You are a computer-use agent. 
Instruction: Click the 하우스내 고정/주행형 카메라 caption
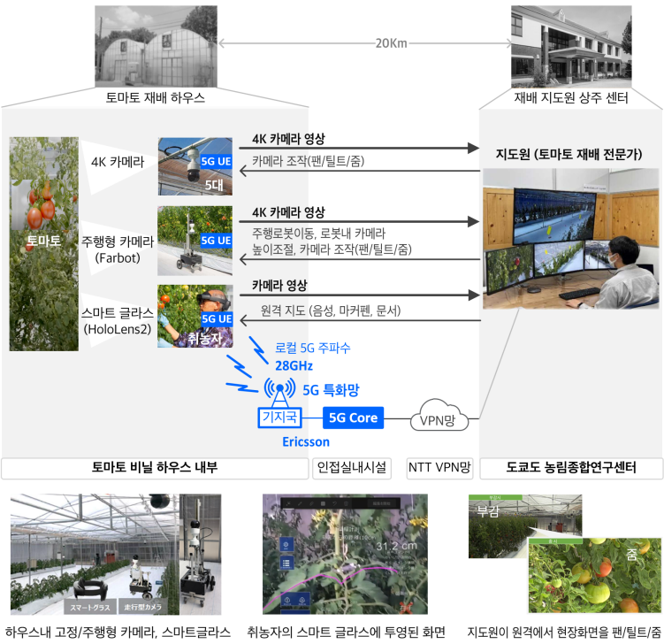118,632
